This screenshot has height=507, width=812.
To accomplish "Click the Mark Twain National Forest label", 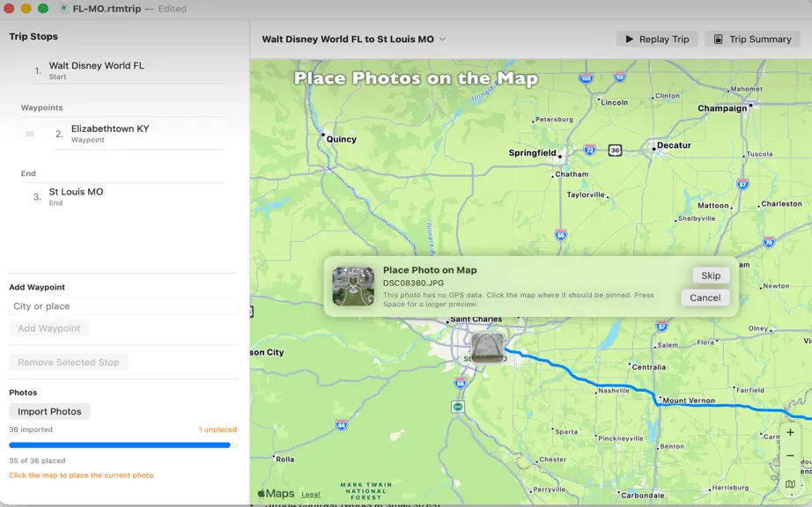I will (x=366, y=491).
